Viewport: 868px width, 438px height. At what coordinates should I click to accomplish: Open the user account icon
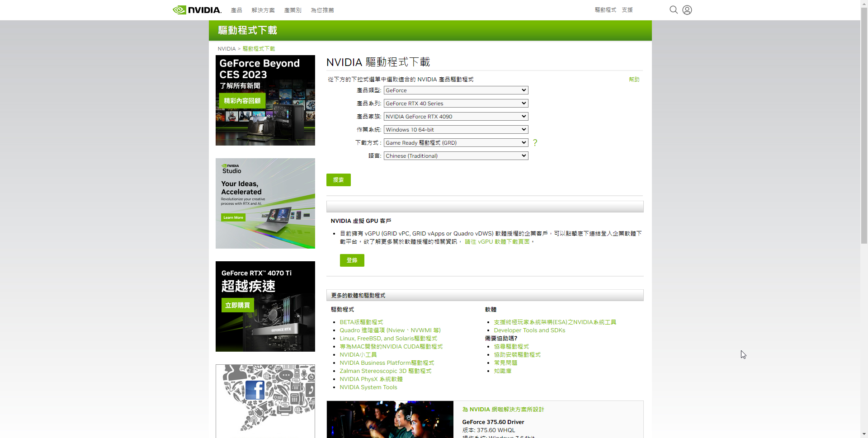[687, 10]
